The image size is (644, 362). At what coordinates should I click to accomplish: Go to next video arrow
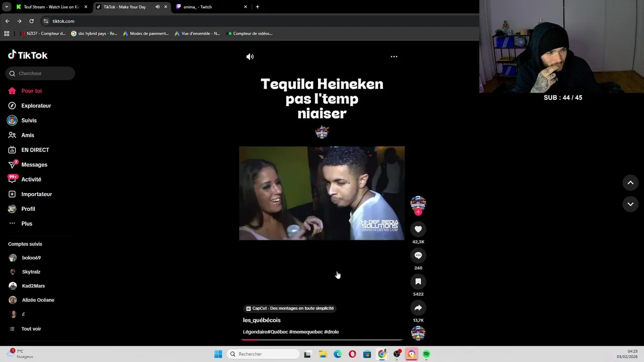(630, 204)
